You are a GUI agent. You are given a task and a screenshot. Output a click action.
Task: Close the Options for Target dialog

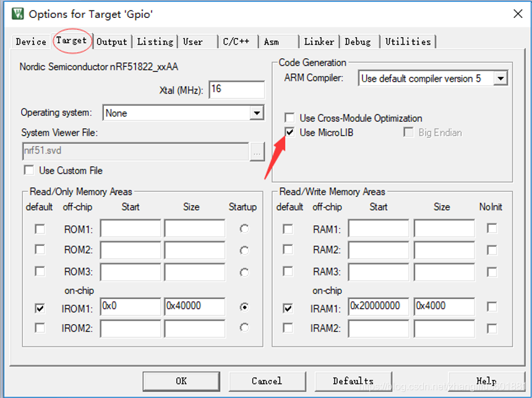pyautogui.click(x=518, y=14)
